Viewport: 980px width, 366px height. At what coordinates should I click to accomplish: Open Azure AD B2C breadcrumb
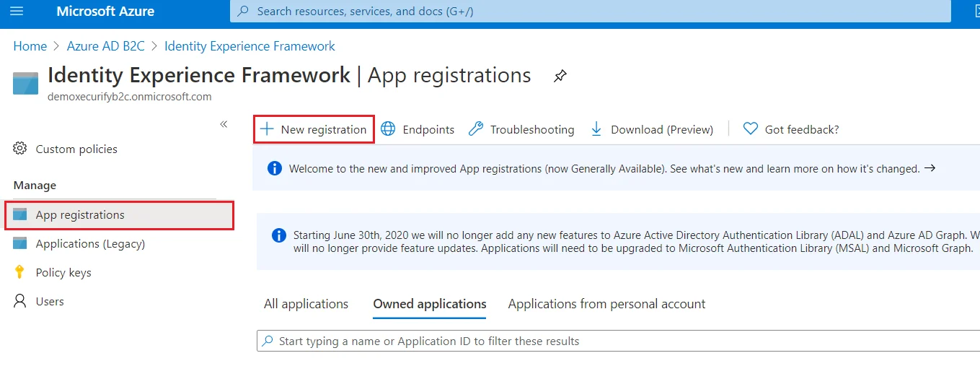[106, 46]
